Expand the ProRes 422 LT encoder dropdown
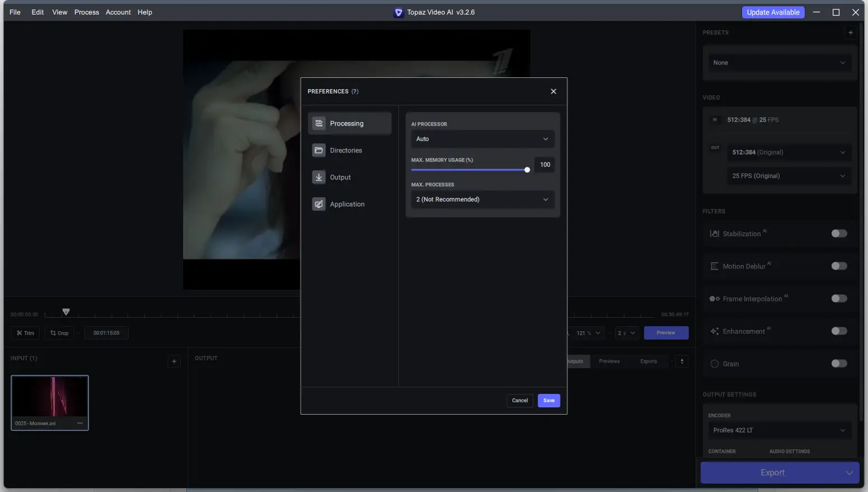 tap(779, 430)
